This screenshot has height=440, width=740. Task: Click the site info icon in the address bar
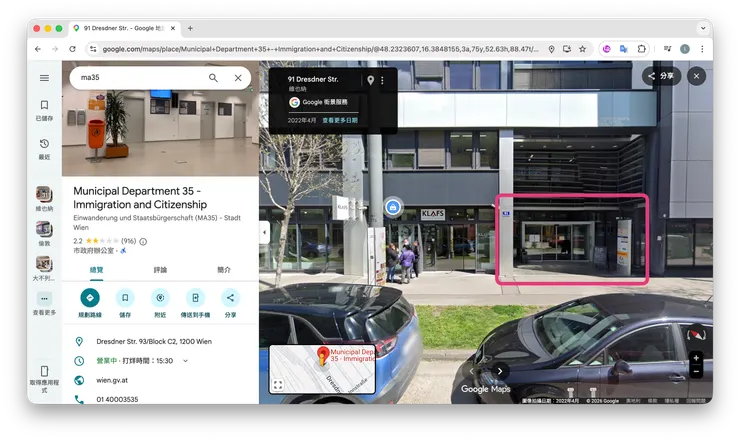coord(93,49)
